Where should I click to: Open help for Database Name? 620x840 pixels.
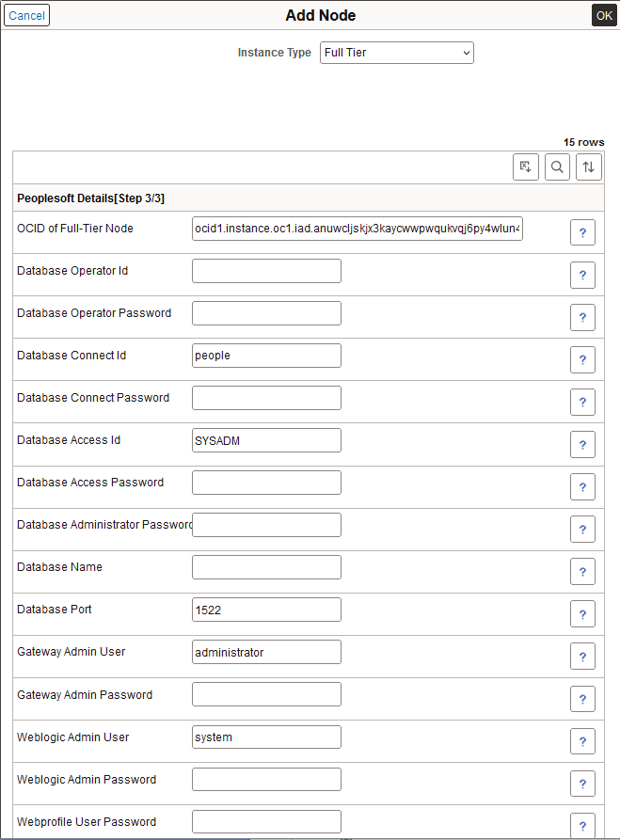[x=582, y=571]
